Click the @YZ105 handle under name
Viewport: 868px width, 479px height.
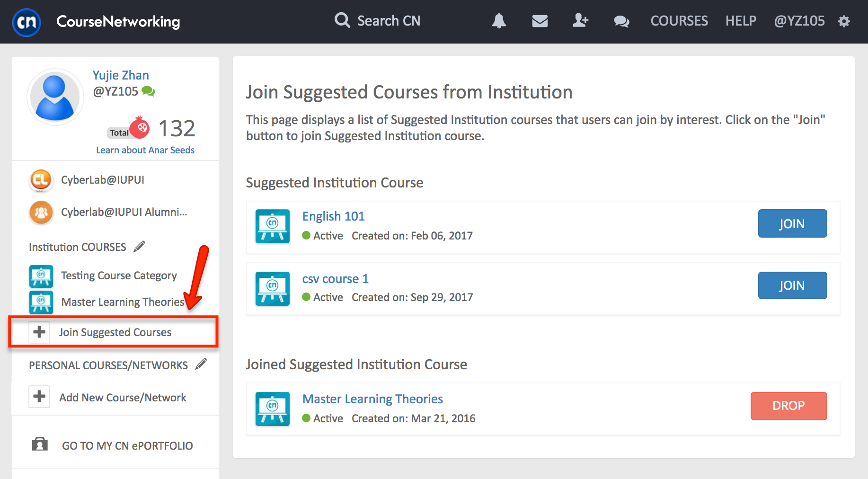(x=115, y=91)
